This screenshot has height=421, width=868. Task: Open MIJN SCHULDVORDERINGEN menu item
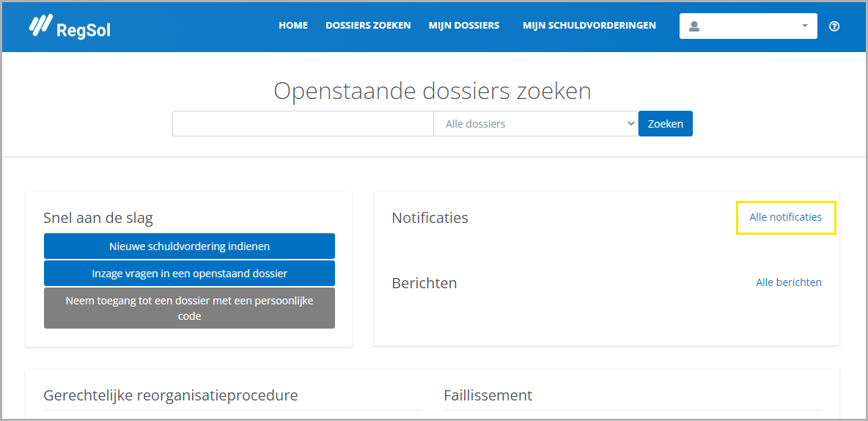(x=589, y=26)
